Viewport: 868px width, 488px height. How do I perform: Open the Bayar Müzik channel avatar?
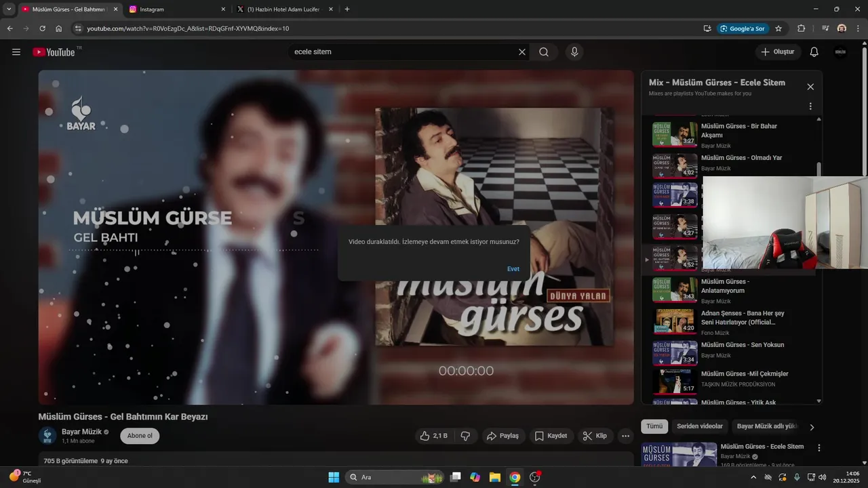(x=47, y=436)
